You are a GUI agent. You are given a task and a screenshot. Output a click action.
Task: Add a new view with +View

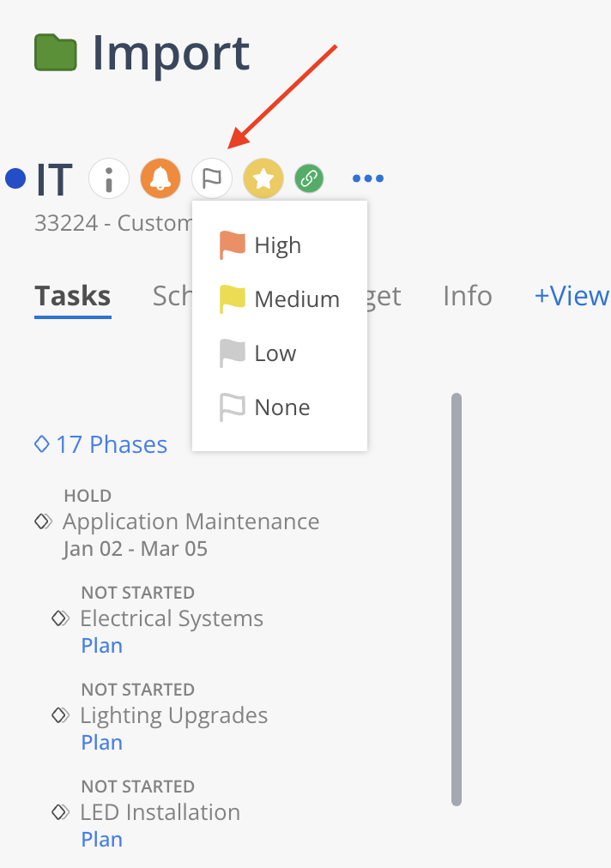pyautogui.click(x=571, y=297)
